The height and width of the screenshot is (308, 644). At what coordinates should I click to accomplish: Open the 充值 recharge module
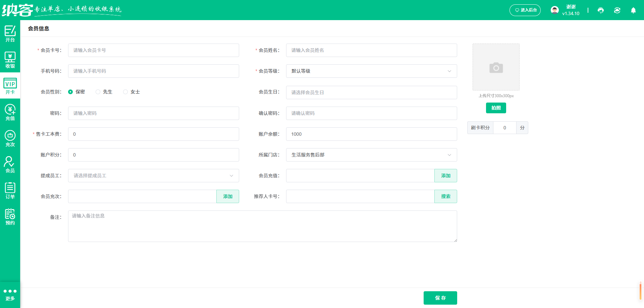click(10, 112)
